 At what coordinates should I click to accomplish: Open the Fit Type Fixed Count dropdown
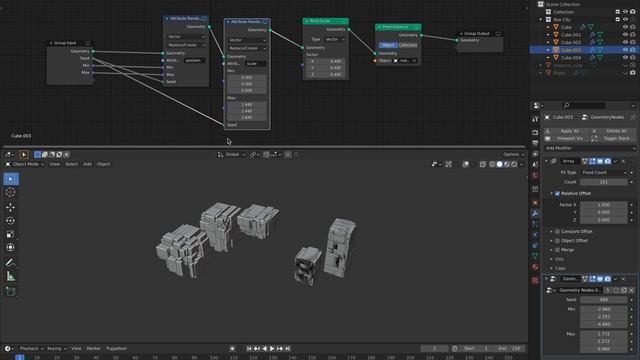pos(604,173)
